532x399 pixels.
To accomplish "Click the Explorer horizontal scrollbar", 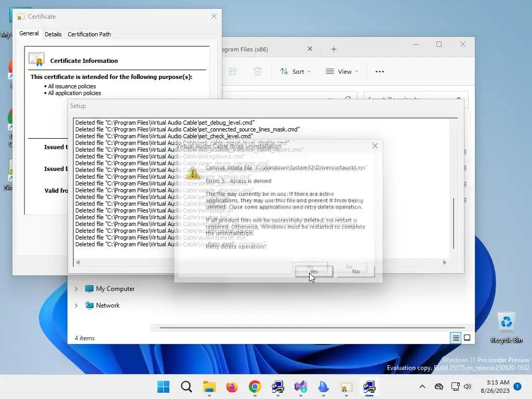I will (x=312, y=328).
